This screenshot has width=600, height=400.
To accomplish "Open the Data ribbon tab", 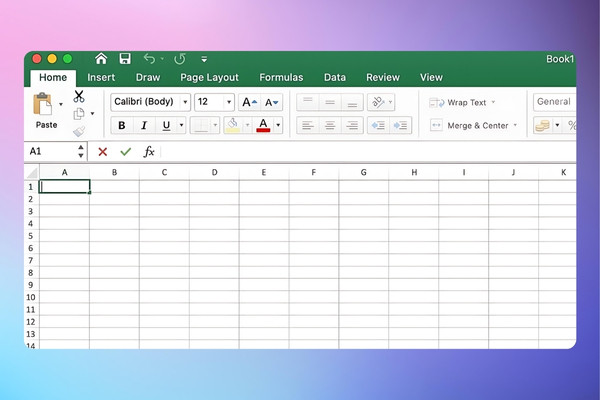I will tap(335, 77).
